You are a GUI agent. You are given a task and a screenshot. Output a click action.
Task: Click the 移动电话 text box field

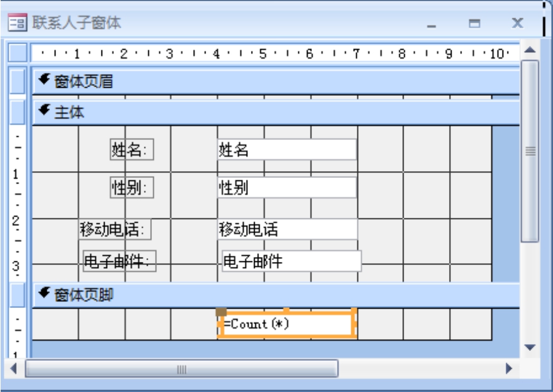pos(286,230)
